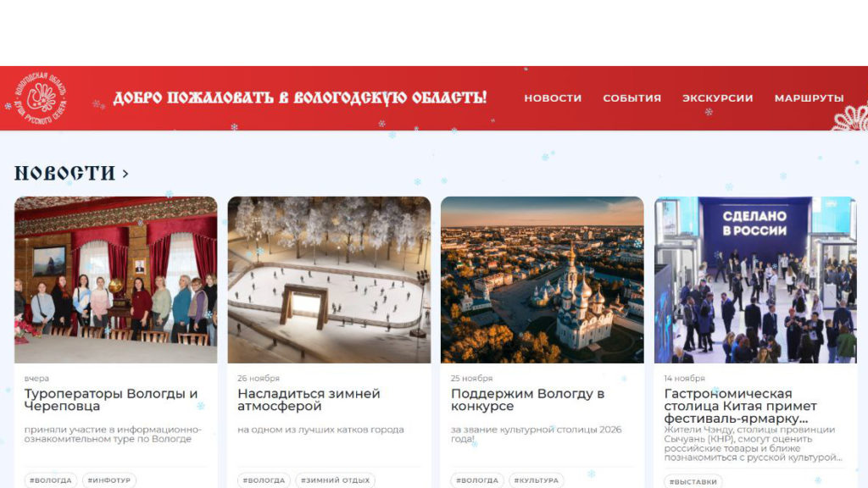Open the 'Сделано в России' exhibition thumbnail

[x=755, y=280]
